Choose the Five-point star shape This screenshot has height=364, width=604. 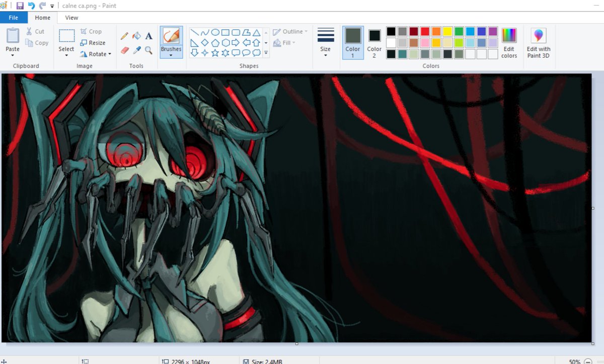click(x=215, y=53)
